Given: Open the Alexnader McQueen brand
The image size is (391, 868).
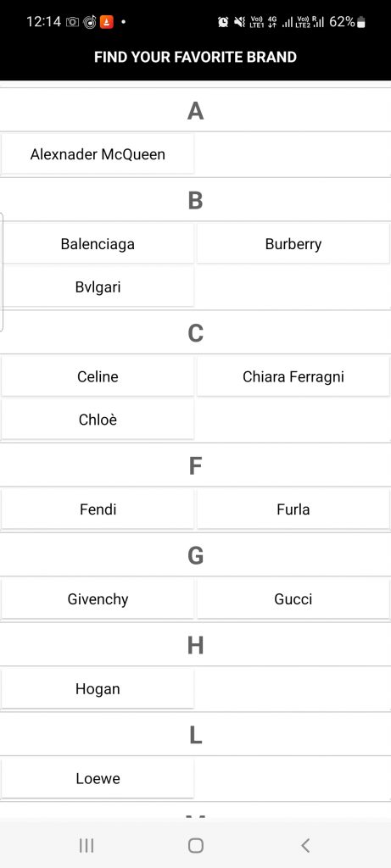Looking at the screenshot, I should coord(98,154).
